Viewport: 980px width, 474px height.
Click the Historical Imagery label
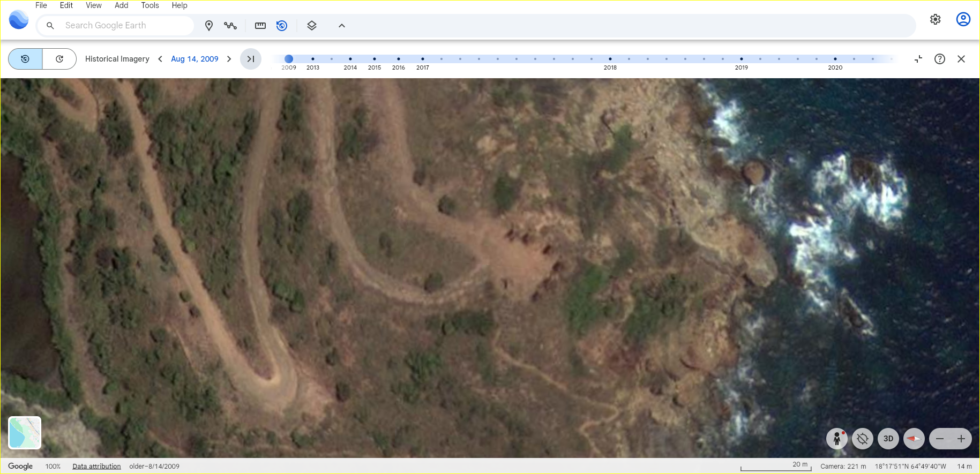click(x=117, y=59)
